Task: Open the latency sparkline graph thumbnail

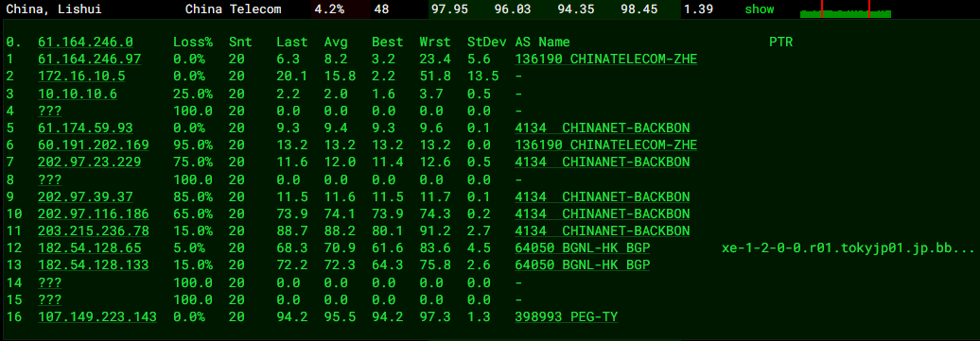Action: pos(846,9)
